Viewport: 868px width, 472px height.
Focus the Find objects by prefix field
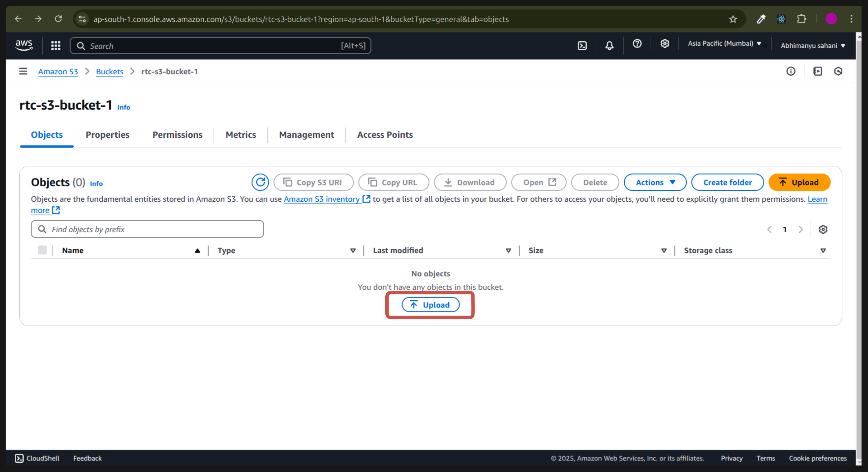(x=147, y=229)
